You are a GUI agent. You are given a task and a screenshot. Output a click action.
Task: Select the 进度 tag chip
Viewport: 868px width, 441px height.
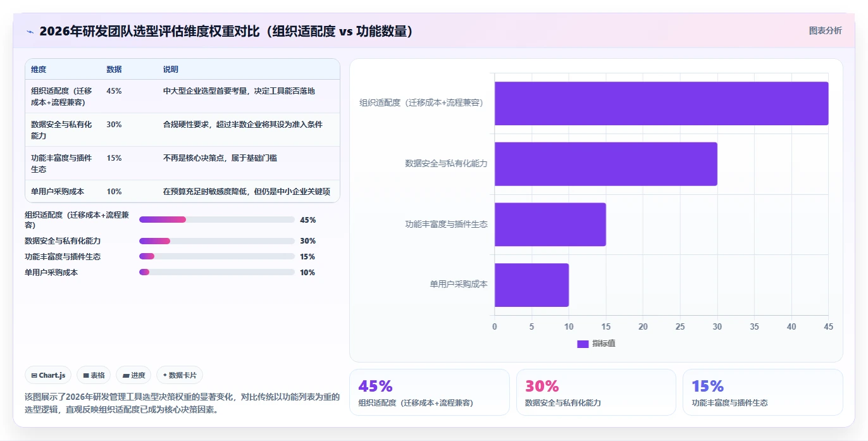coord(133,375)
